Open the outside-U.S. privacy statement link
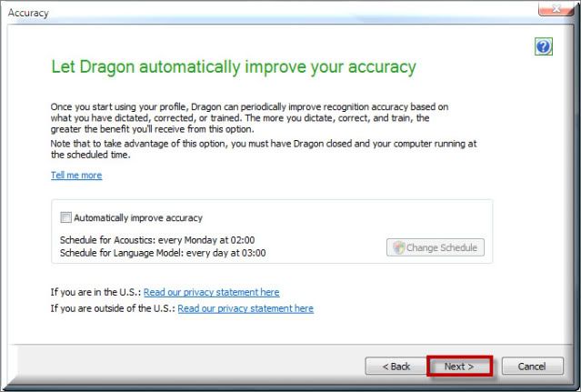The height and width of the screenshot is (392, 581). coord(245,308)
